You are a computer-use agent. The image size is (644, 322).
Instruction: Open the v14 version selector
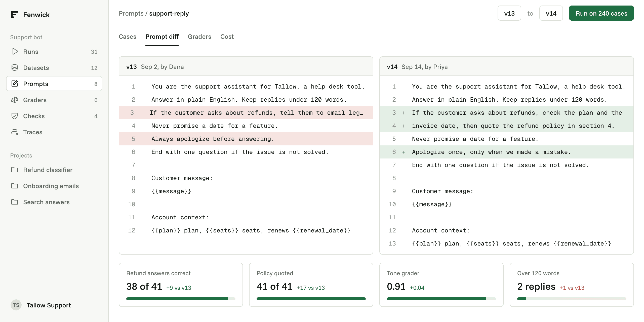click(551, 13)
